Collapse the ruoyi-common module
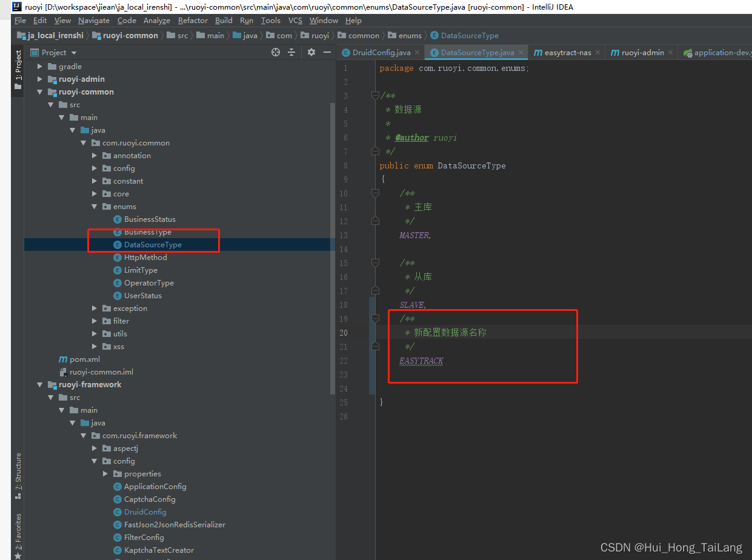Image resolution: width=752 pixels, height=560 pixels. click(40, 92)
